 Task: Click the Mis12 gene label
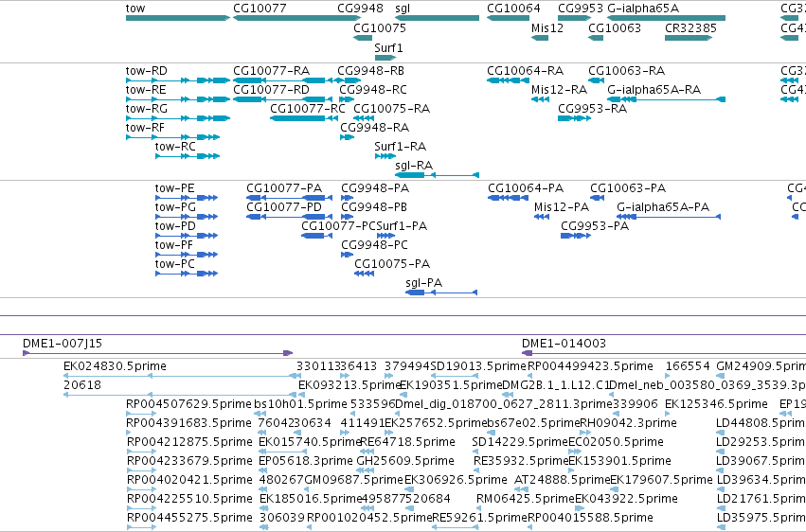[x=546, y=28]
